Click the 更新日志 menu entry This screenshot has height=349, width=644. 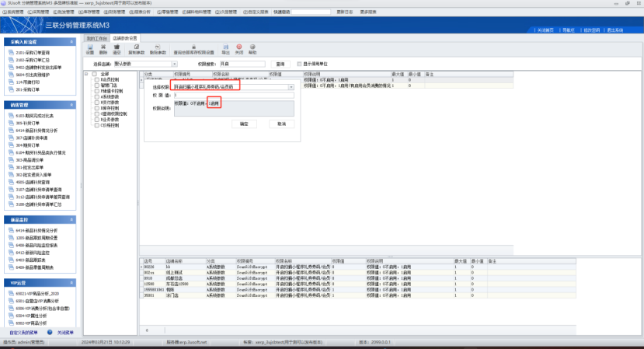point(345,12)
